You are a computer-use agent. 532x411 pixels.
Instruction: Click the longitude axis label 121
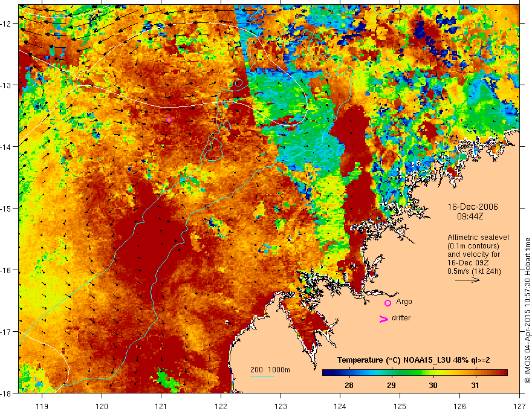pyautogui.click(x=161, y=406)
